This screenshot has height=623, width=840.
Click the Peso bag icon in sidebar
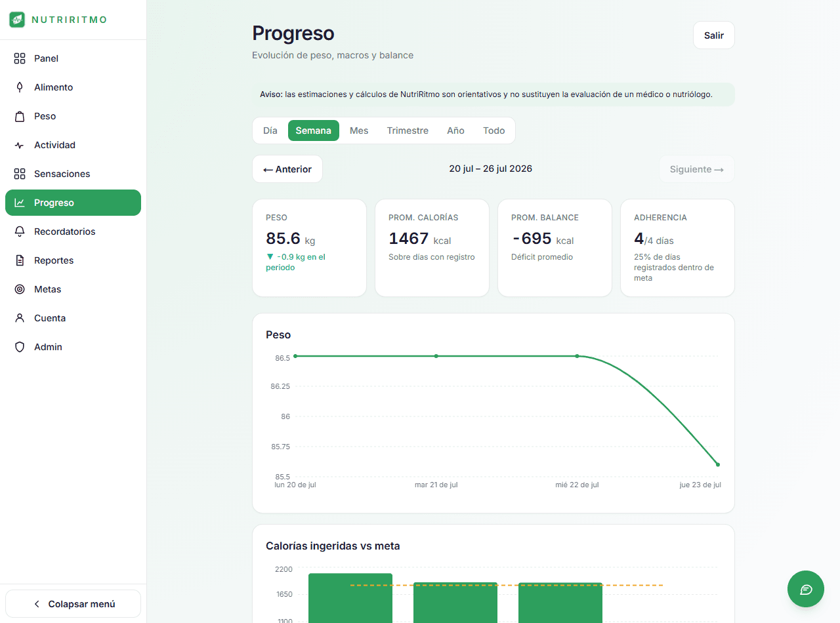[x=20, y=116]
